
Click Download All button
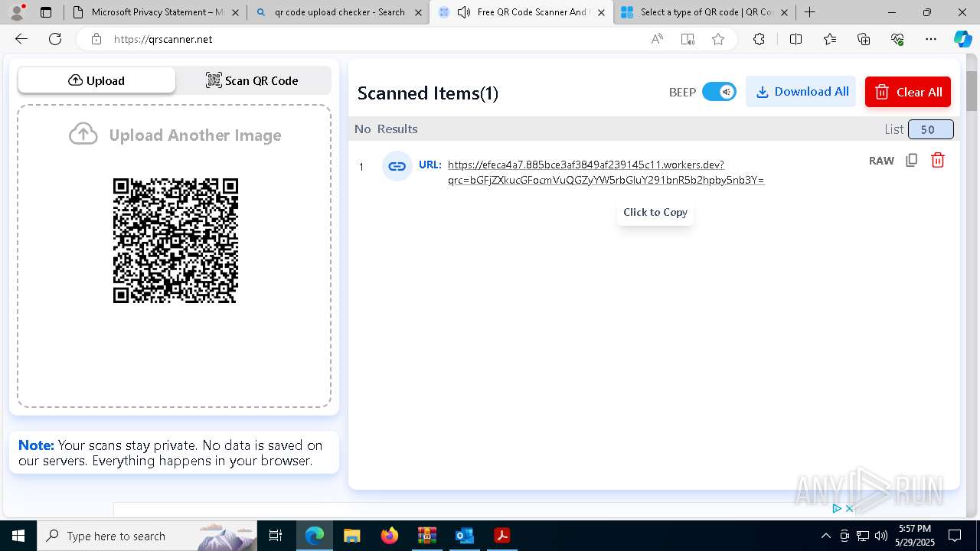click(801, 92)
